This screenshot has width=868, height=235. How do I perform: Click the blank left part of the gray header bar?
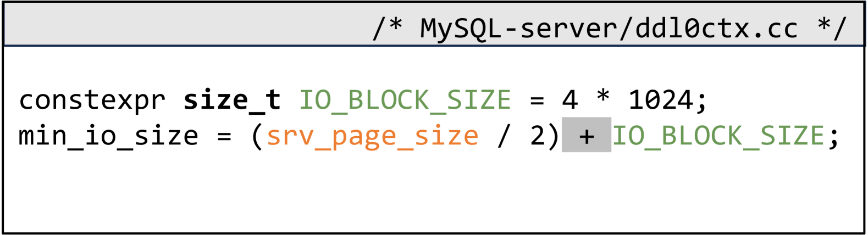165,26
